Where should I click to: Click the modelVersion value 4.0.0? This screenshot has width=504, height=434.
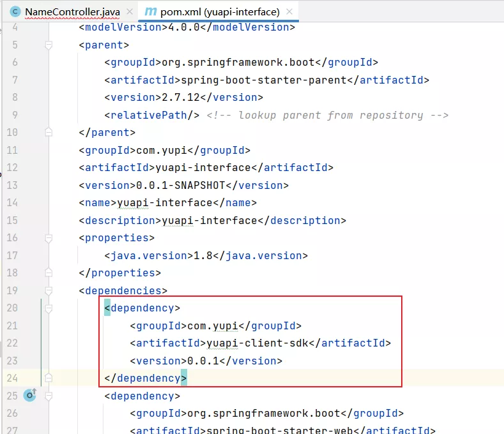(x=184, y=27)
